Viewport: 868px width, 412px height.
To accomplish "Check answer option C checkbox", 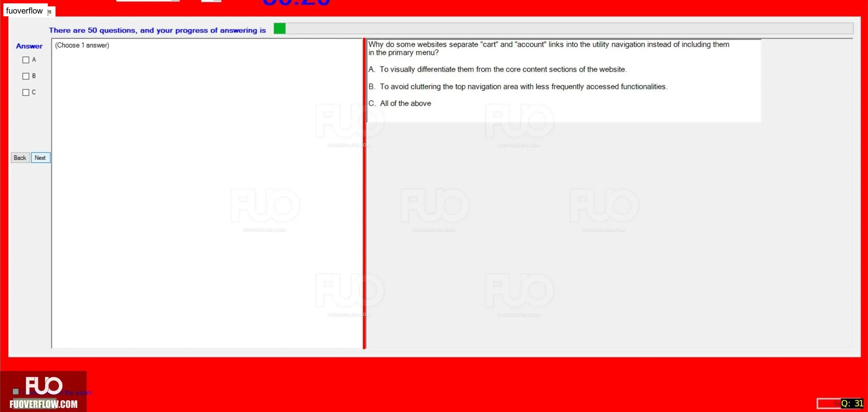I will coord(26,93).
